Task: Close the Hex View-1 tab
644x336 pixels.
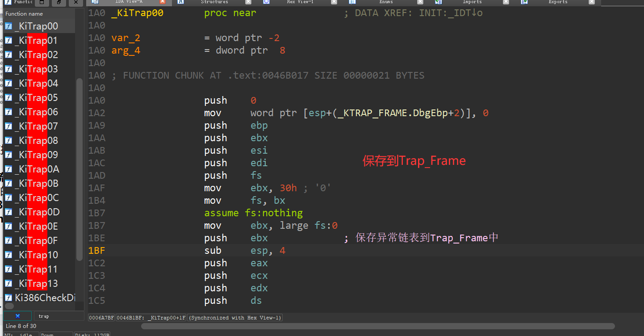Action: point(334,2)
